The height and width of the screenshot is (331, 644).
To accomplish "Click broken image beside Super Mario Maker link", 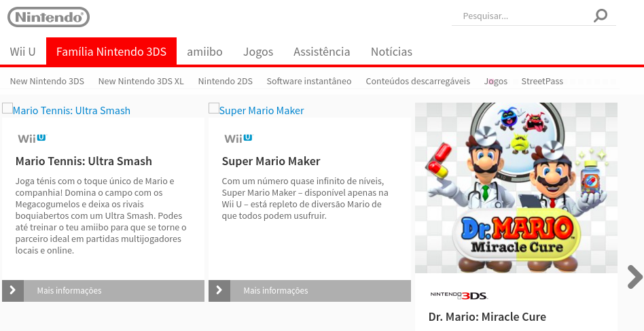I will click(214, 109).
